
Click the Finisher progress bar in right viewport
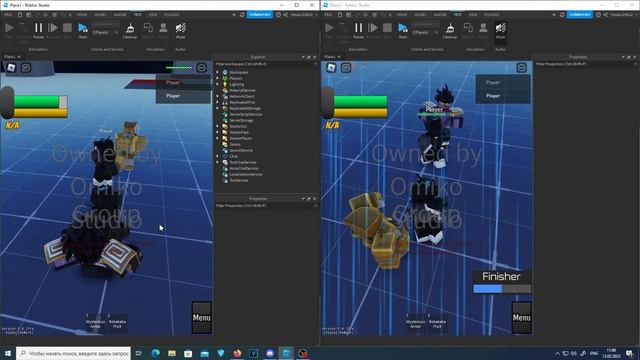click(x=502, y=289)
